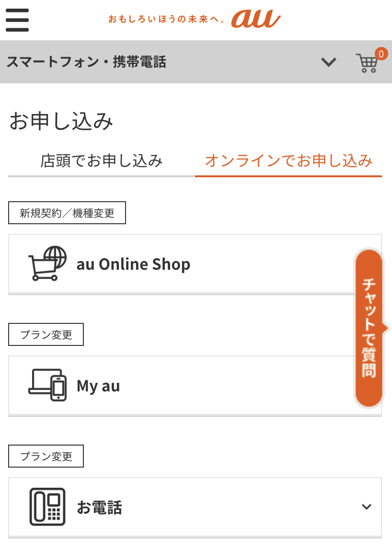Image resolution: width=392 pixels, height=550 pixels.
Task: Open the hamburger menu
Action: click(17, 20)
